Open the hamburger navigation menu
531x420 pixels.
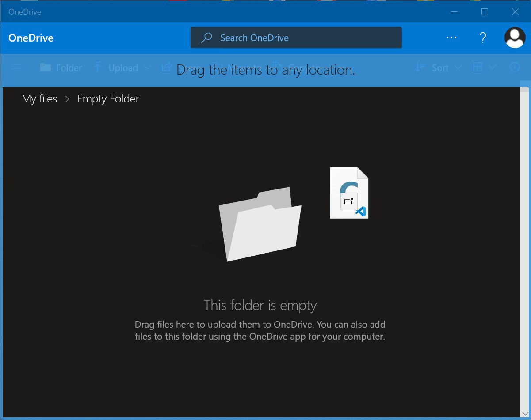pos(16,67)
